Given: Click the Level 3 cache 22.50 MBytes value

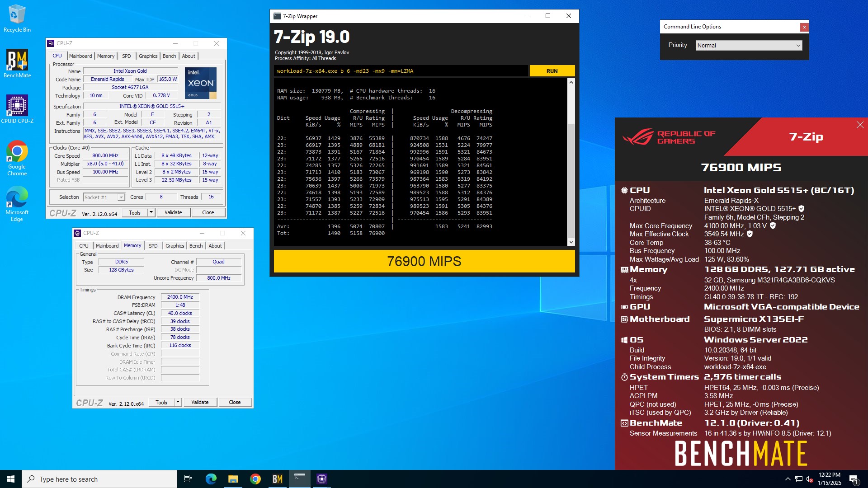Looking at the screenshot, I should click(176, 180).
